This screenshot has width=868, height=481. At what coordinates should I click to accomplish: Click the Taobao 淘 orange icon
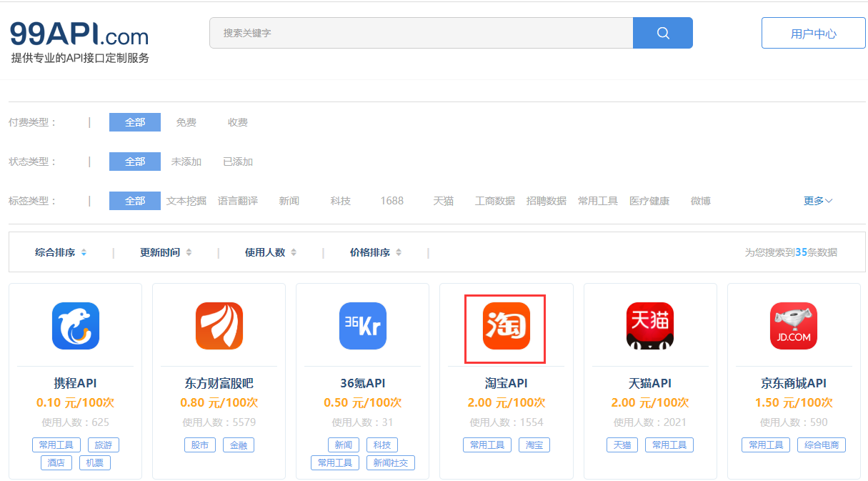click(x=506, y=326)
